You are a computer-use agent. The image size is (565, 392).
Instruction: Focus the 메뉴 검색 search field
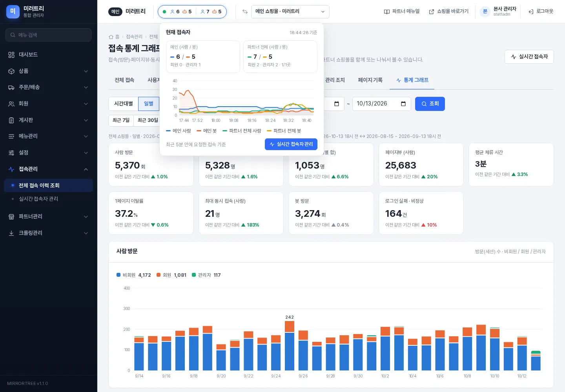tap(48, 35)
